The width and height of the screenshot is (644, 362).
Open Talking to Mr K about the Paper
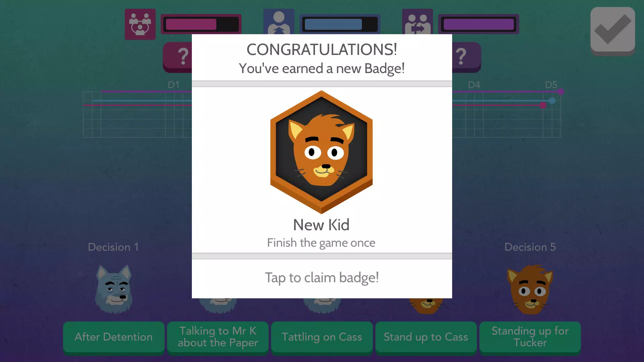pyautogui.click(x=218, y=337)
